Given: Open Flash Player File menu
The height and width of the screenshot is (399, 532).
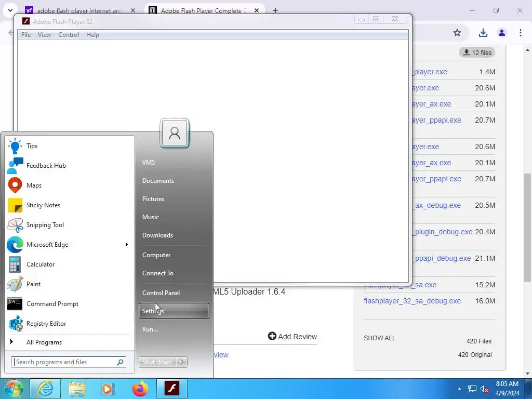Looking at the screenshot, I should click(26, 35).
